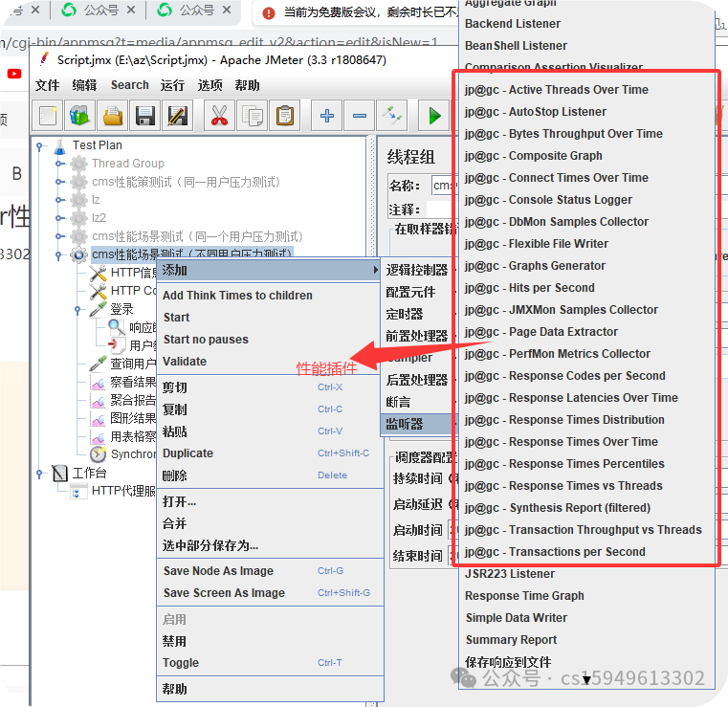Save the test plan with floppy icon
The height and width of the screenshot is (707, 728).
[x=145, y=116]
